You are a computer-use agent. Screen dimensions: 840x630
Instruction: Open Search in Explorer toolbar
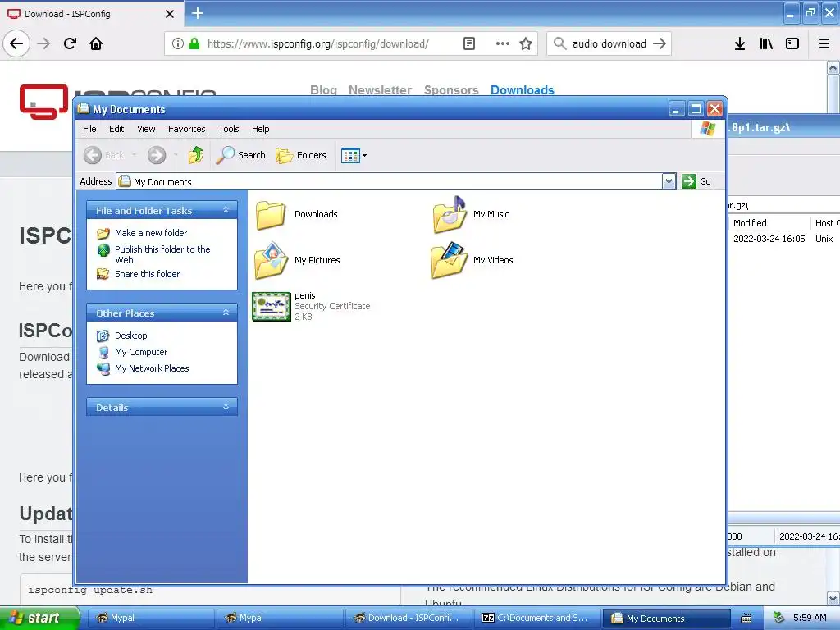(x=240, y=155)
